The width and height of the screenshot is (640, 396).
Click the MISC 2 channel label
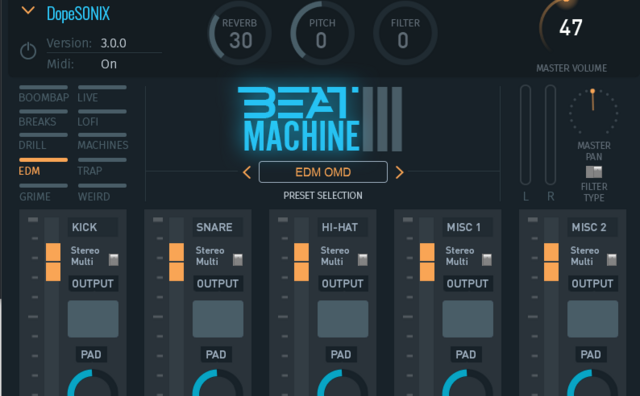(592, 227)
